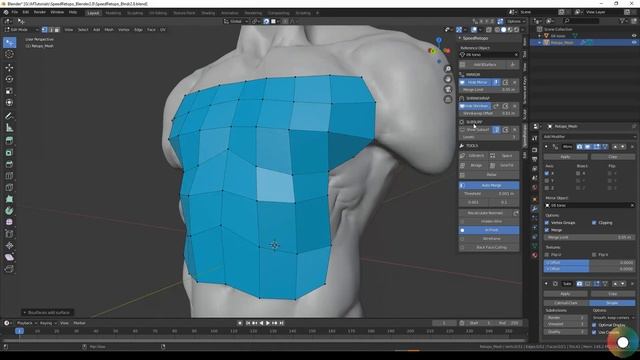Select the Inset Faces tool
The width and height of the screenshot is (640, 360).
[9, 153]
